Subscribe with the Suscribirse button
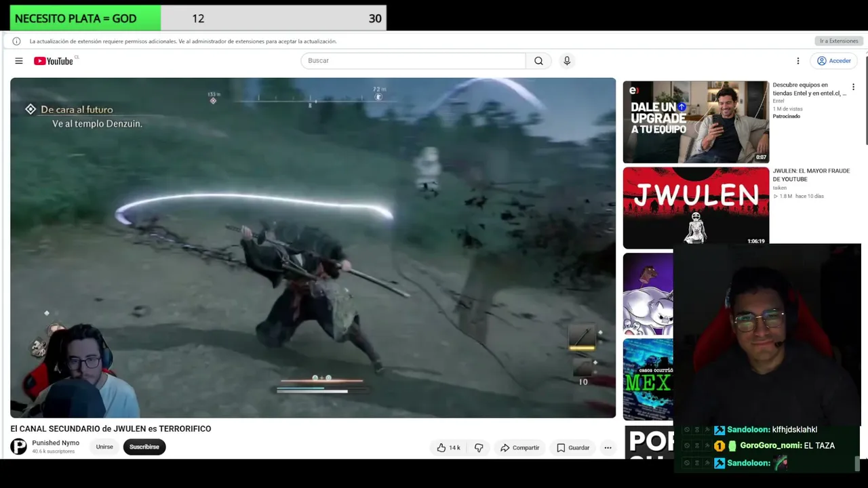The width and height of the screenshot is (868, 488). [x=144, y=447]
